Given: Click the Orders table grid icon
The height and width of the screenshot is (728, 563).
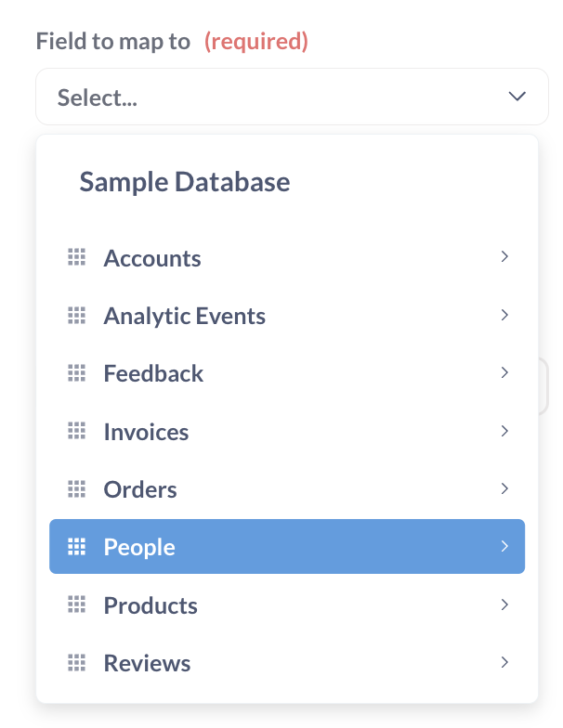Looking at the screenshot, I should 76,488.
